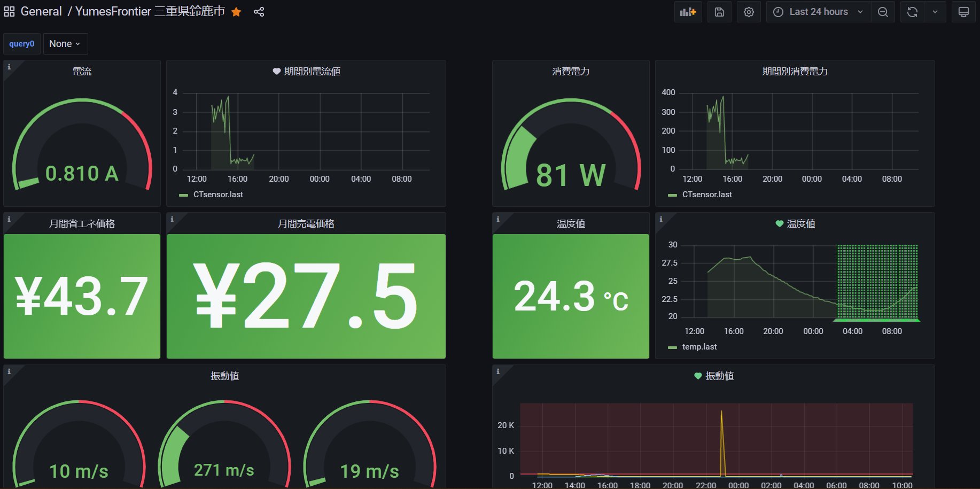Click green color swatch of temp.last legend
980x489 pixels.
(672, 347)
